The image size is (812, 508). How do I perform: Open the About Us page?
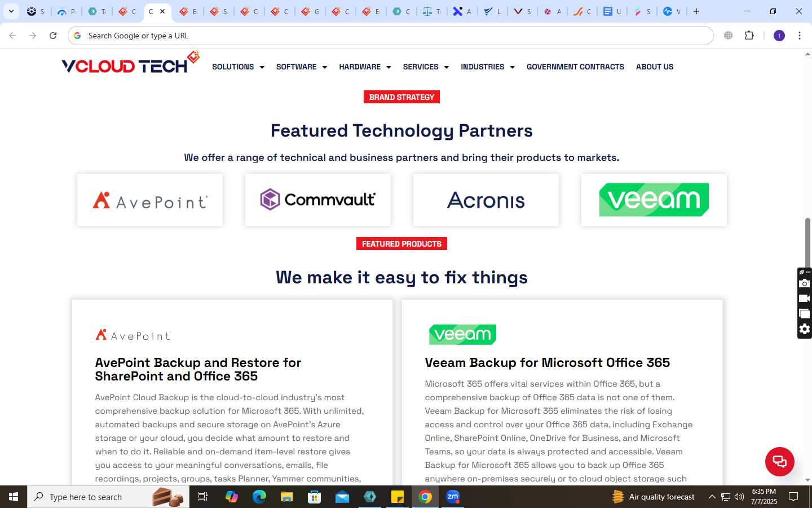coord(655,67)
